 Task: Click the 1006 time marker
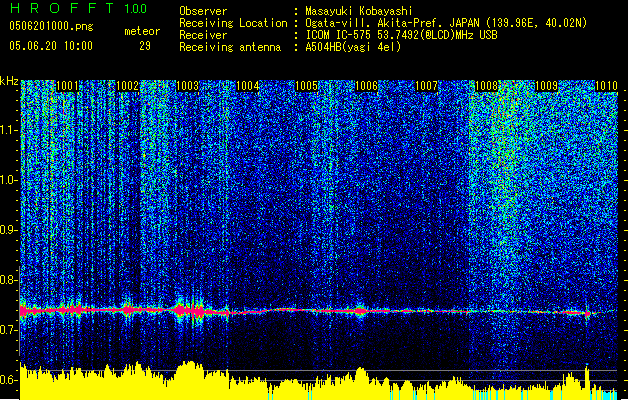367,86
